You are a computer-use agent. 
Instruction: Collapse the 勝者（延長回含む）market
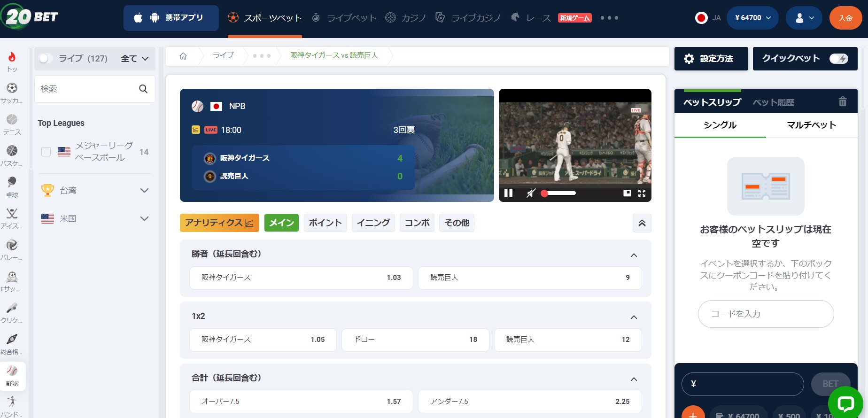tap(634, 255)
